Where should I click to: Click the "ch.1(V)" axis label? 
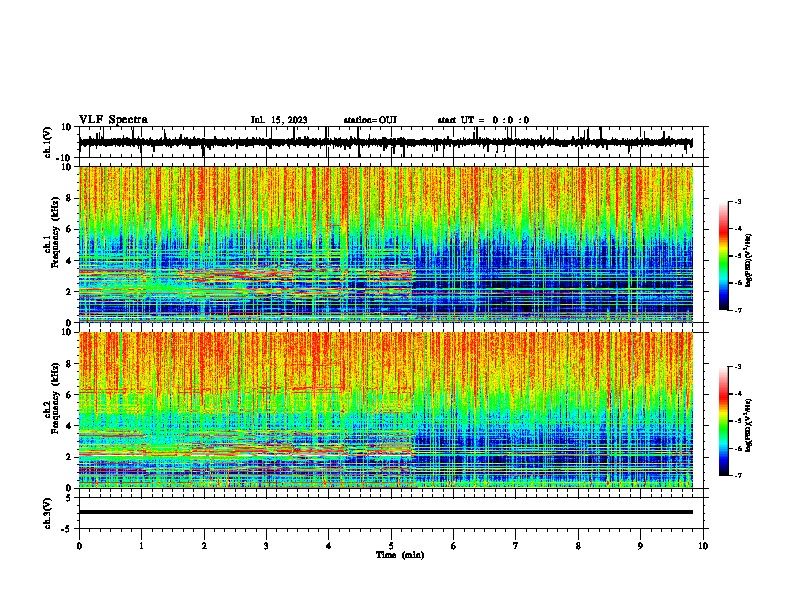coord(47,142)
